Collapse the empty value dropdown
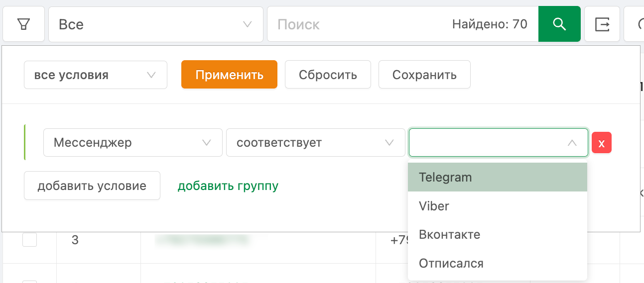Image resolution: width=644 pixels, height=283 pixels. click(x=499, y=143)
